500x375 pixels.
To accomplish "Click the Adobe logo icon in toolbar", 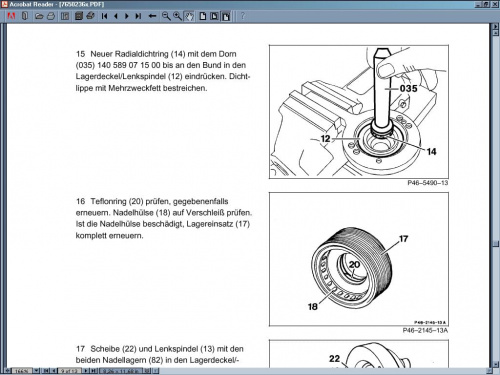I will (11, 16).
